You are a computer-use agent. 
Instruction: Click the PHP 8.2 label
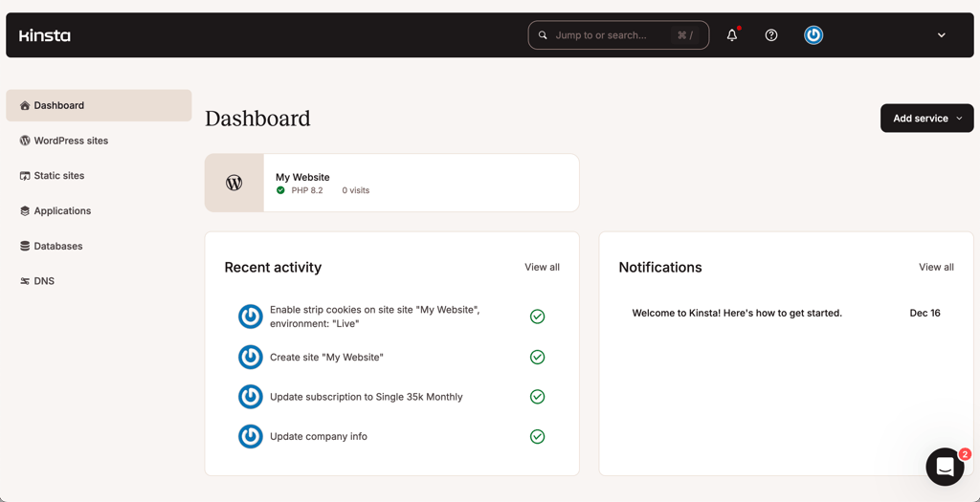tap(307, 190)
